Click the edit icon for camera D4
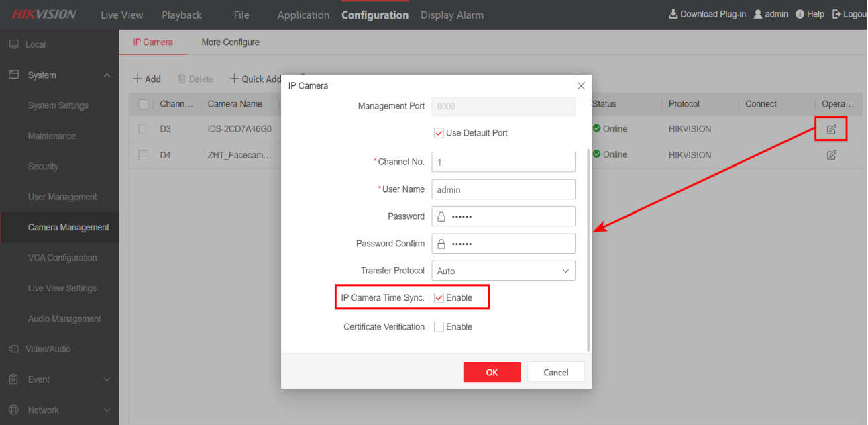The width and height of the screenshot is (868, 425). [x=831, y=155]
